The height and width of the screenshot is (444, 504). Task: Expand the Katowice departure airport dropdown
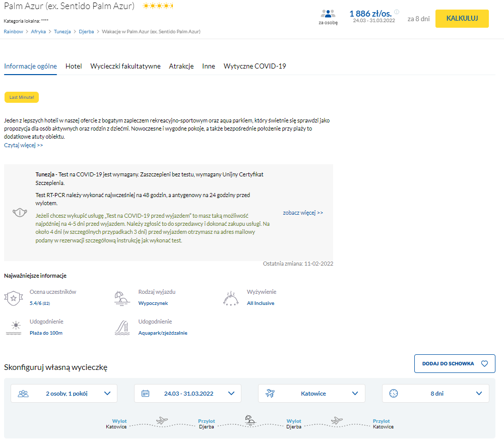[x=311, y=394]
